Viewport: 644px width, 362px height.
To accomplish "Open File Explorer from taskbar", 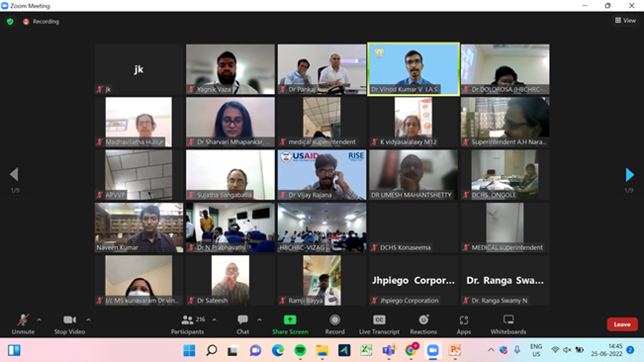I will (x=322, y=350).
